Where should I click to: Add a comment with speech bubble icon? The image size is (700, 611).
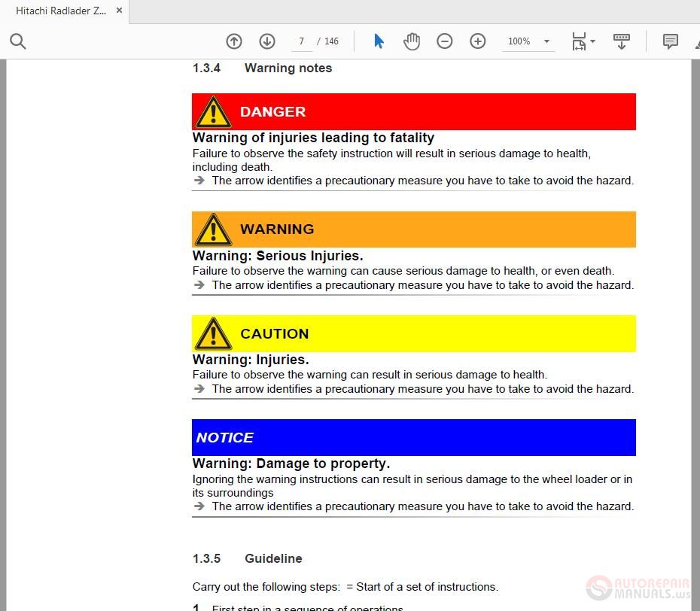click(x=671, y=41)
